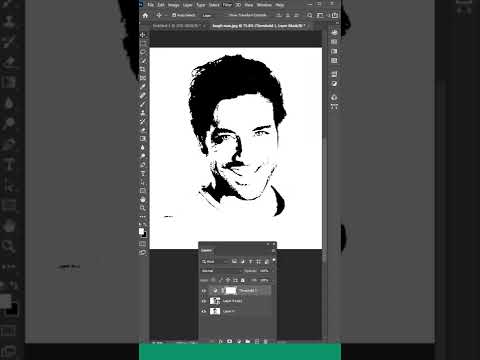
Task: Open the Layers panel flyout menu
Action: click(x=273, y=250)
